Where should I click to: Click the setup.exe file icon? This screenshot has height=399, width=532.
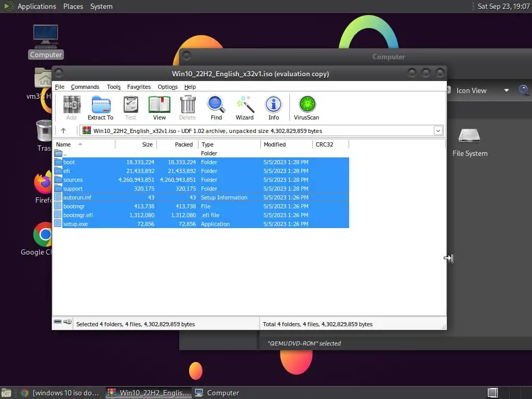(x=58, y=224)
